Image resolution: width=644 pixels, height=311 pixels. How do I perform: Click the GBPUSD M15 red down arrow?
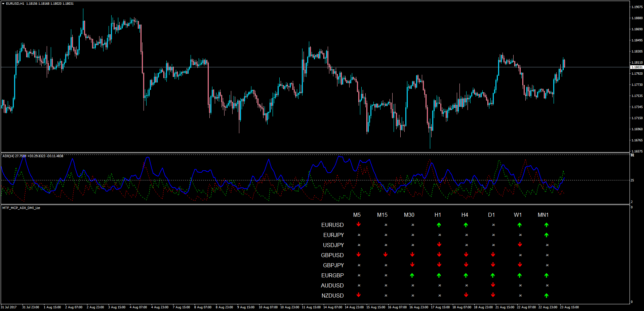[386, 255]
